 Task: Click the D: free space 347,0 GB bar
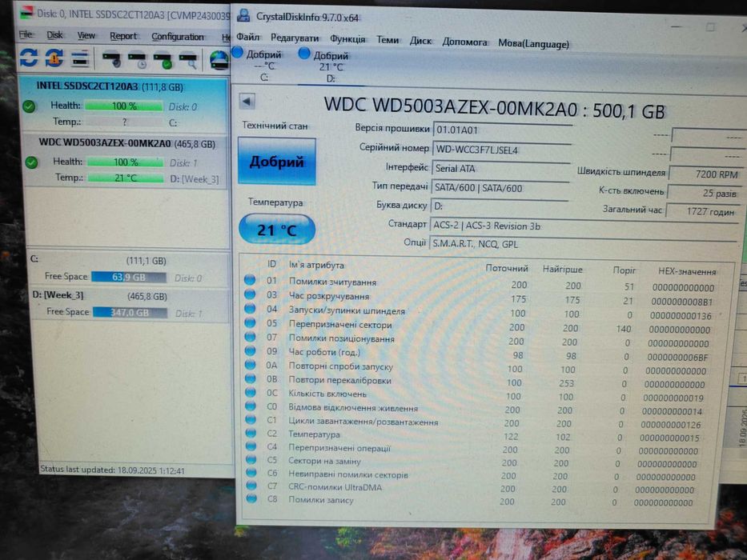[130, 312]
